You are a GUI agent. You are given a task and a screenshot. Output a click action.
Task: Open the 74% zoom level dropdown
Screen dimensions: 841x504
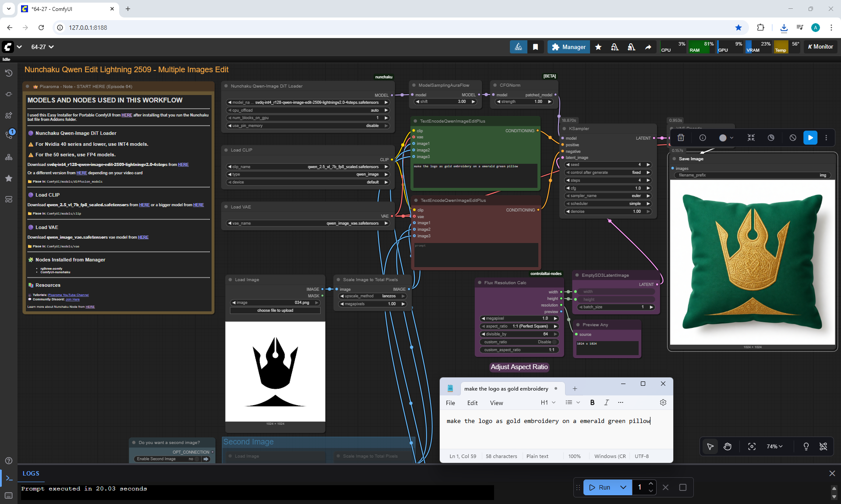pyautogui.click(x=774, y=446)
